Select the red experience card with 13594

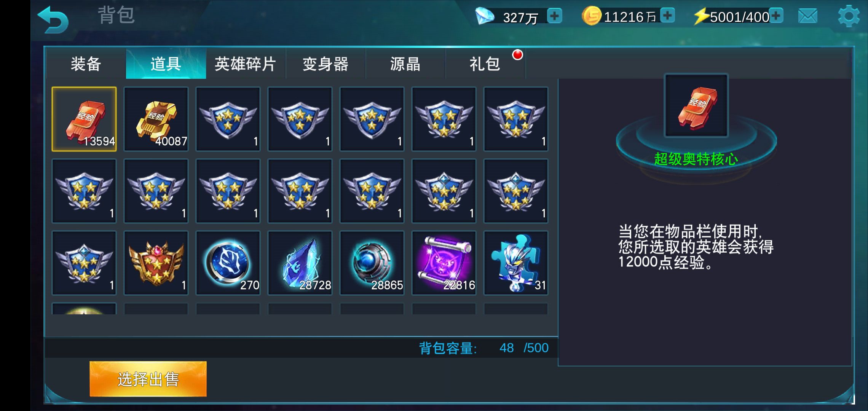tap(84, 119)
